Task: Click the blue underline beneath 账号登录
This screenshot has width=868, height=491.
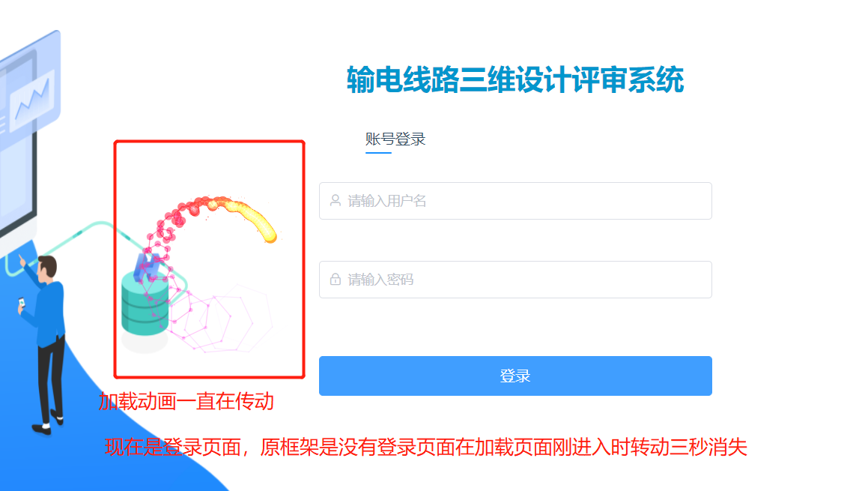Action: click(x=378, y=152)
